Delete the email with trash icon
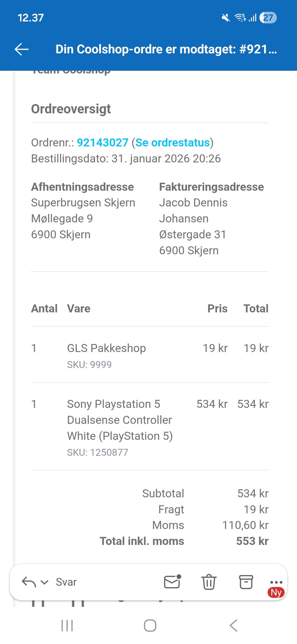 click(x=209, y=582)
